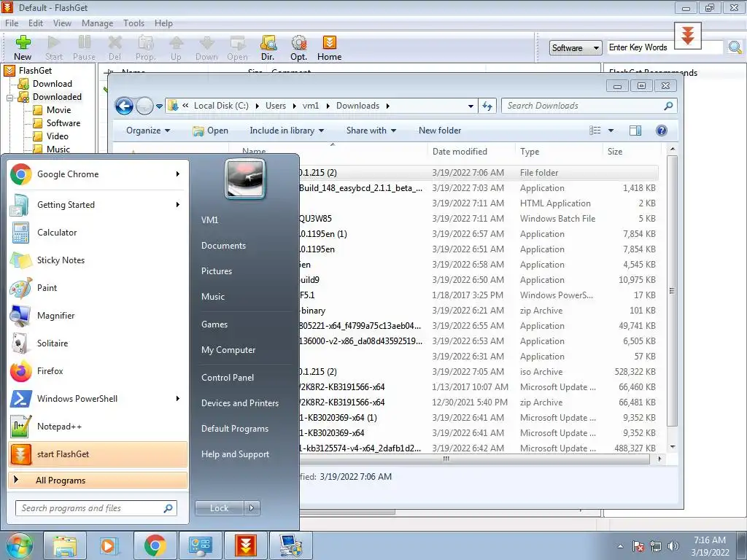Select the Software folder in FlashGet tree
747x560 pixels.
[x=63, y=122]
